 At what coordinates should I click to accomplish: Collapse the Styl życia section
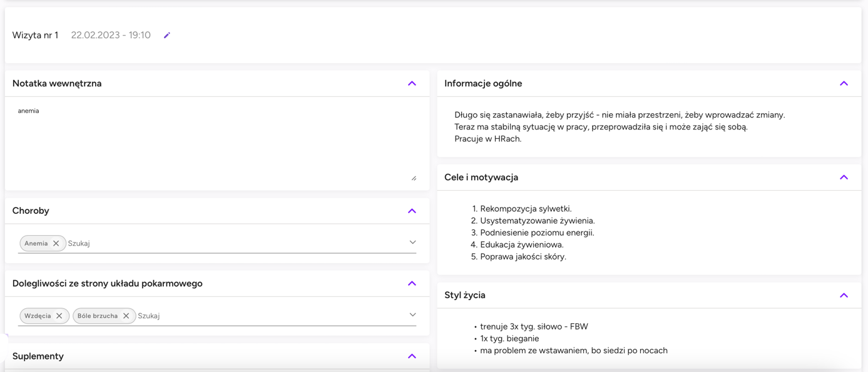844,295
